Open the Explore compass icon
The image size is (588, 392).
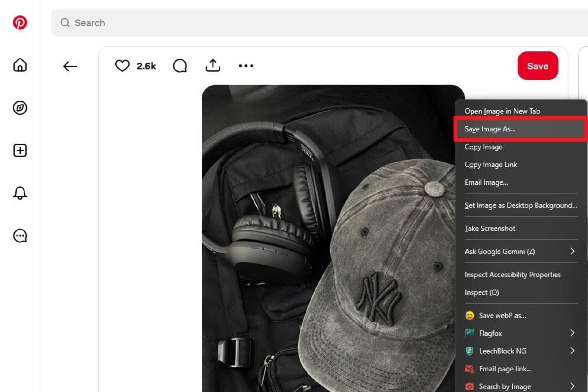20,108
